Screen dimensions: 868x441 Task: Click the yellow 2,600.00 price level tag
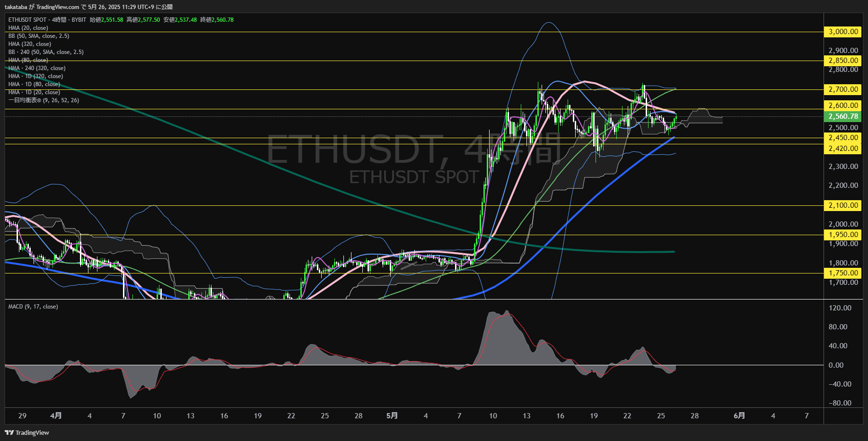coord(843,106)
